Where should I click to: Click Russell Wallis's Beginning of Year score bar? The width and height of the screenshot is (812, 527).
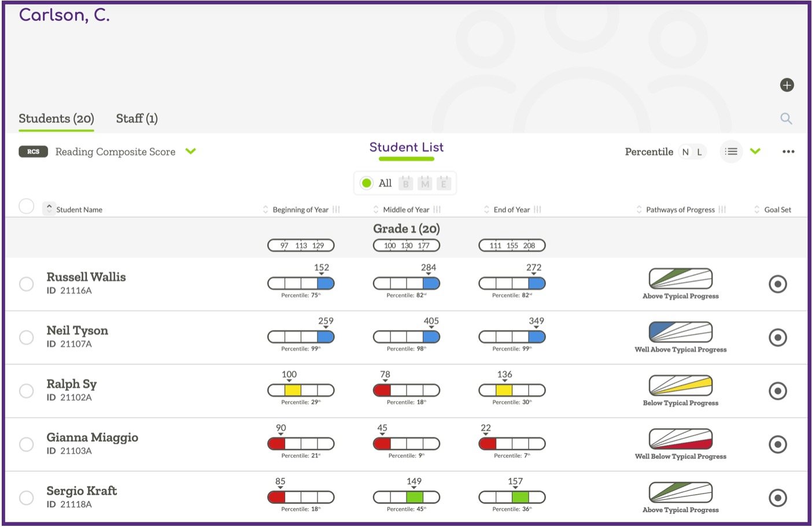click(301, 284)
